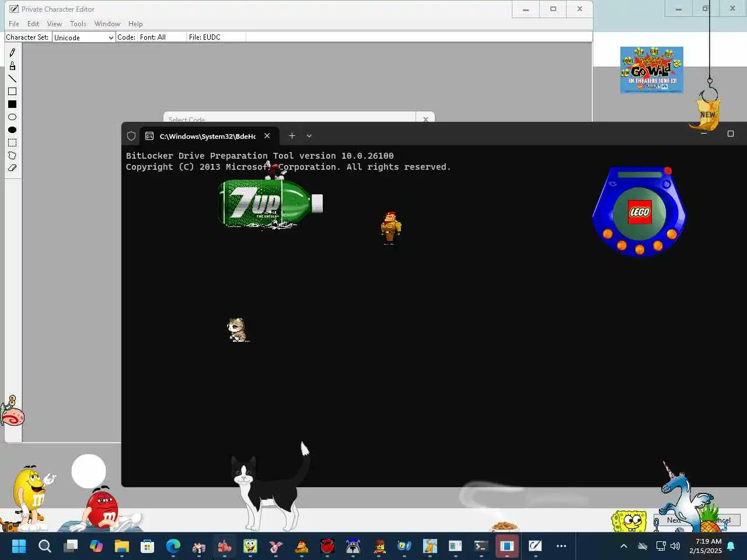Click the NEW banana hanging on hook
The image size is (747, 560).
click(707, 114)
